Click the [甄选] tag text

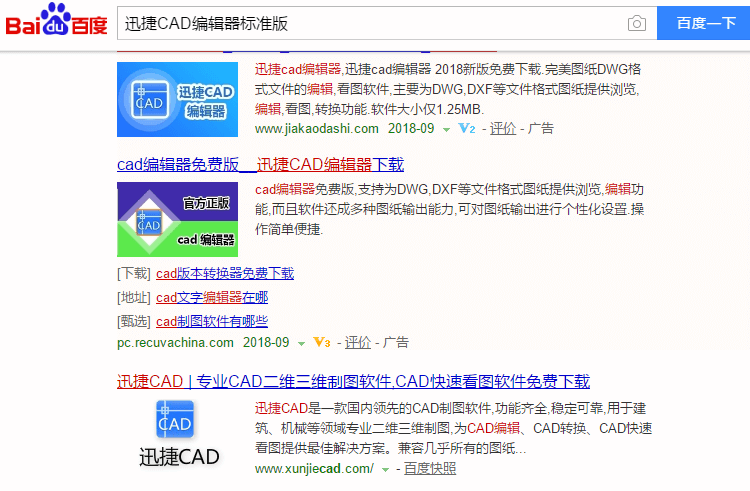coord(134,321)
